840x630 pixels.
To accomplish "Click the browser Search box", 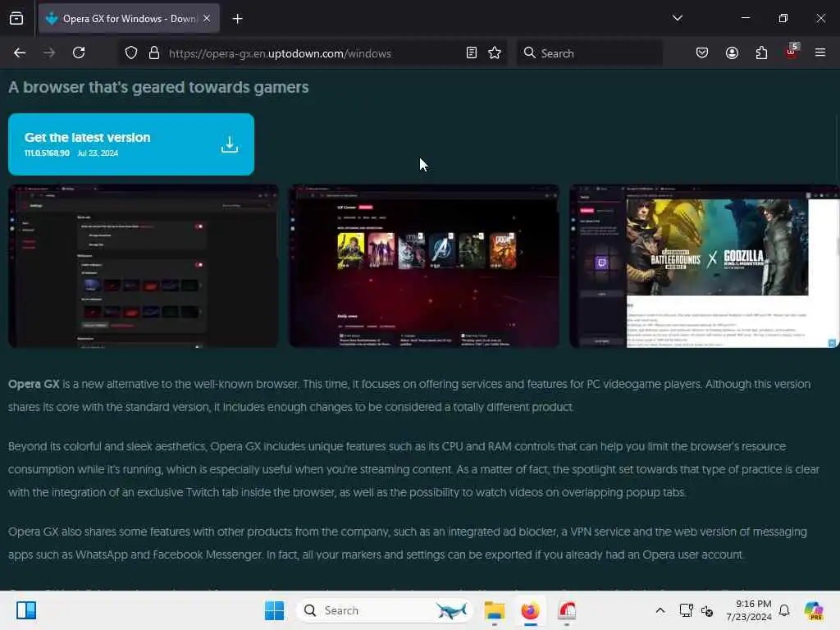I will (589, 53).
